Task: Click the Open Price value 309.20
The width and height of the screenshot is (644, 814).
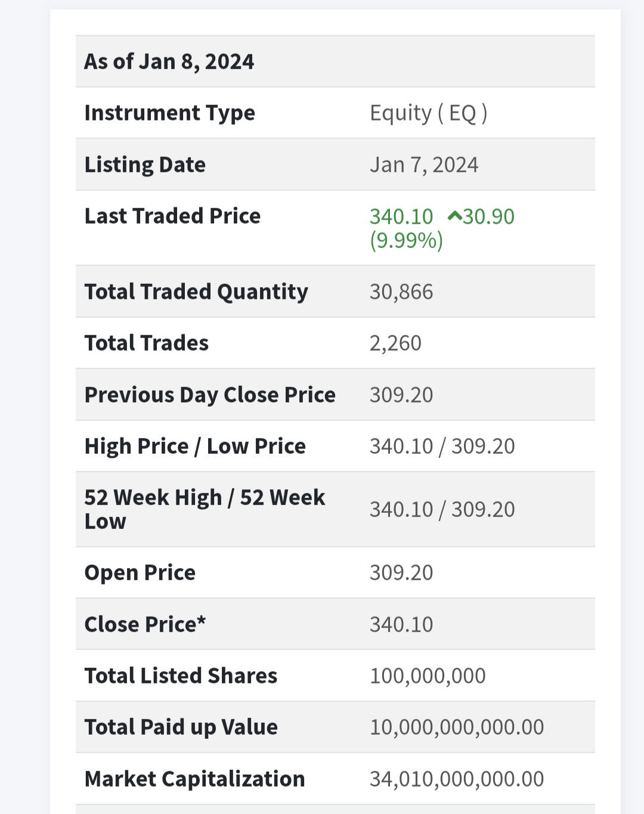Action: [x=401, y=572]
